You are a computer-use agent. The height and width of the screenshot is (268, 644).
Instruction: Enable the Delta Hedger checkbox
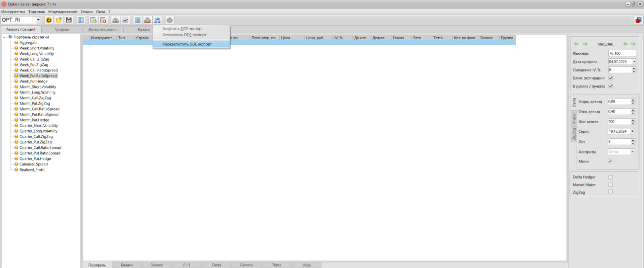[611, 177]
